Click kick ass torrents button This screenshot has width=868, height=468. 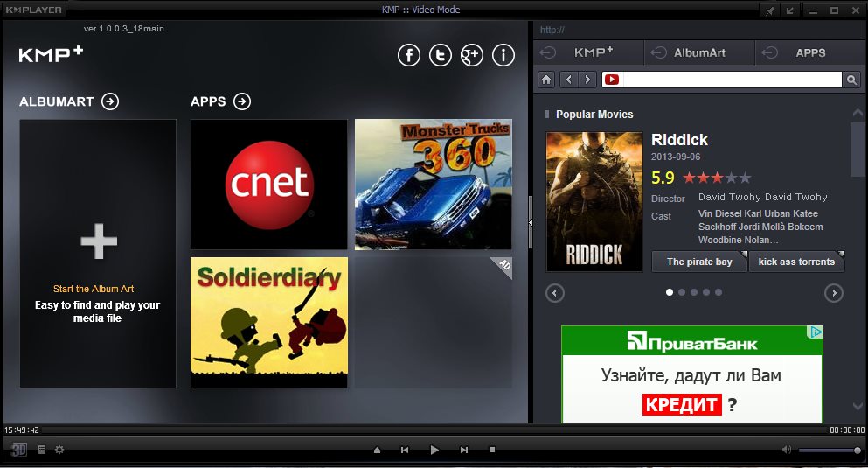tap(796, 262)
